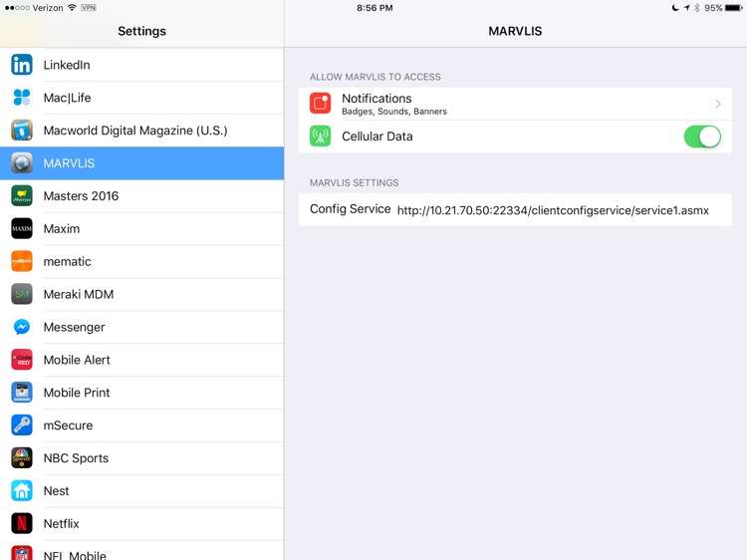Open Mobile Print settings
This screenshot has width=747, height=560.
tap(142, 393)
